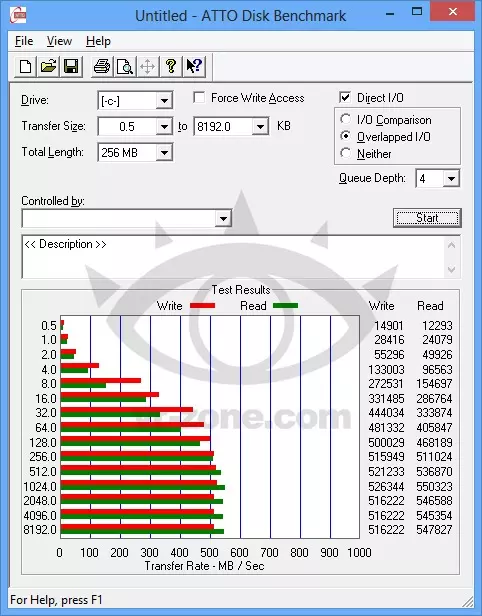Click the 128.0 transfer size row label
Viewport: 482px width, 616px height.
[x=43, y=443]
